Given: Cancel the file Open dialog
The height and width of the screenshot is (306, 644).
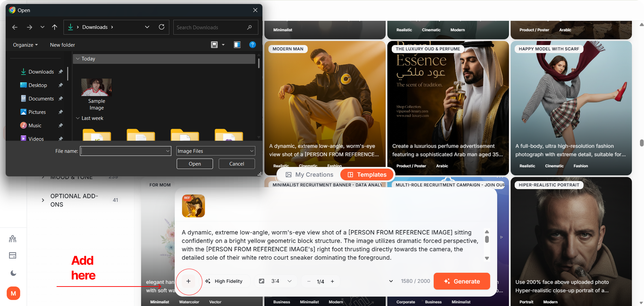Looking at the screenshot, I should click(237, 164).
